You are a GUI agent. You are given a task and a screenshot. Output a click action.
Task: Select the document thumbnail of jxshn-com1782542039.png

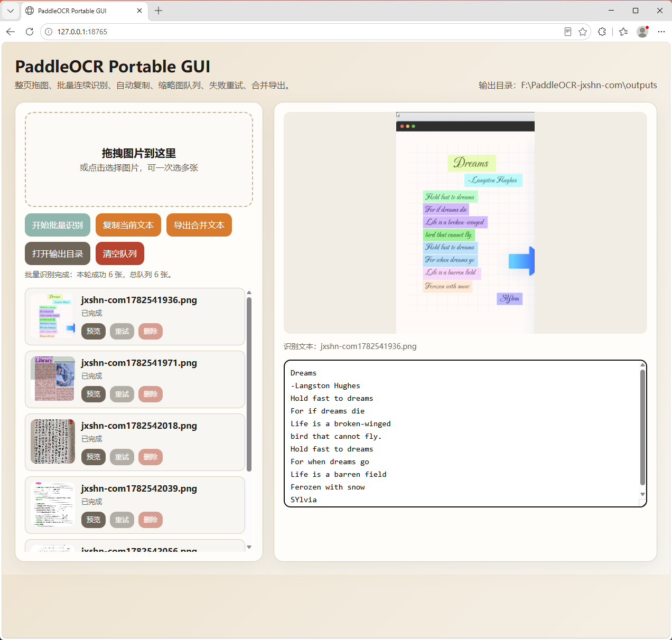point(53,504)
